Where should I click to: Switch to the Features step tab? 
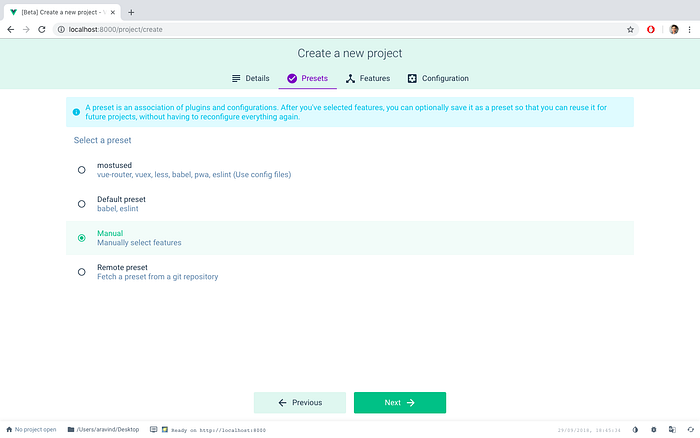click(368, 79)
